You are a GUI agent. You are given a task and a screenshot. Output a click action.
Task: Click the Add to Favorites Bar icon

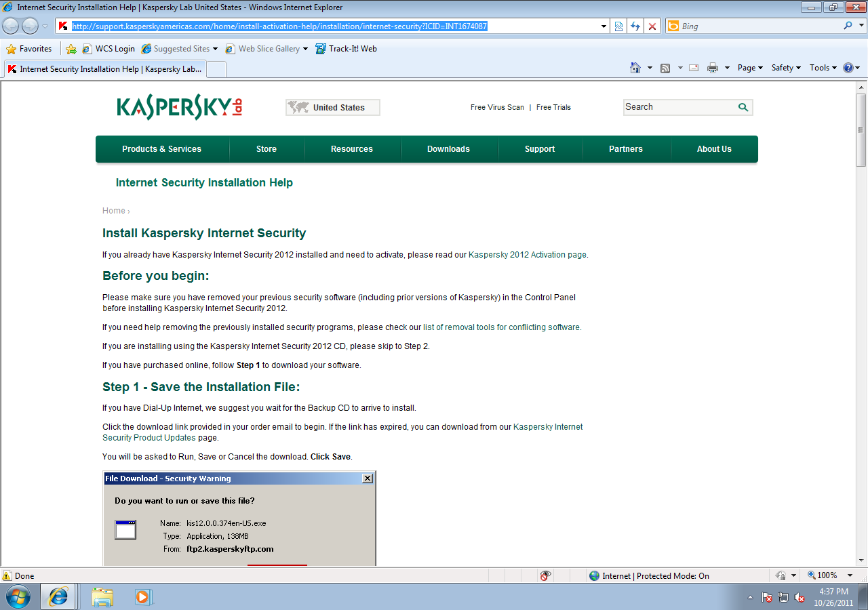pyautogui.click(x=71, y=49)
